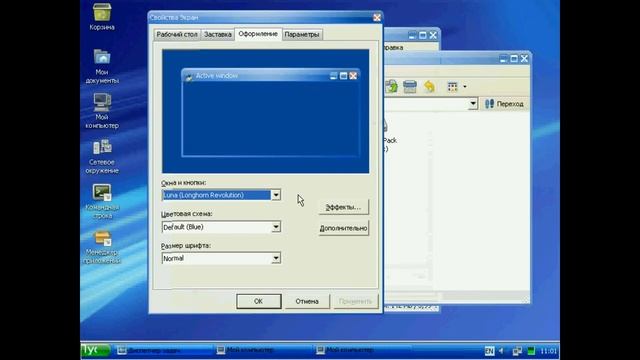The height and width of the screenshot is (360, 640).
Task: Open the explorer address bar dropdown arrow
Action: 473,104
